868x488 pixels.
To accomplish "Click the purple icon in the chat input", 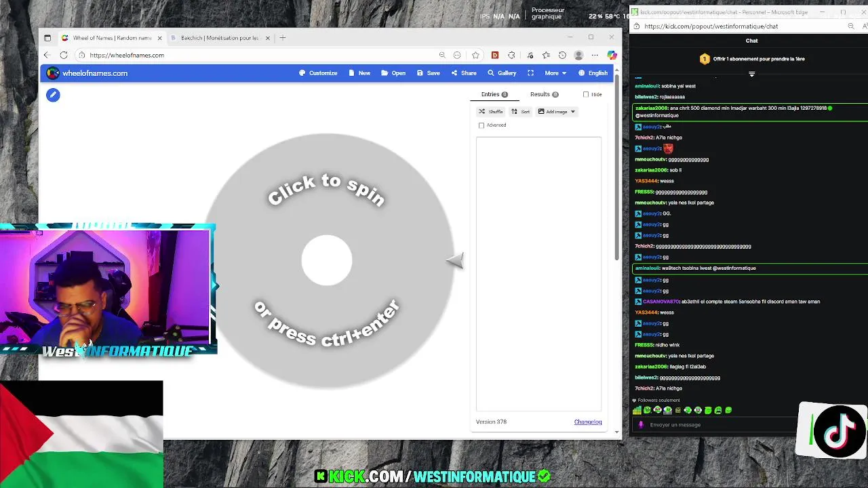I will click(x=641, y=425).
